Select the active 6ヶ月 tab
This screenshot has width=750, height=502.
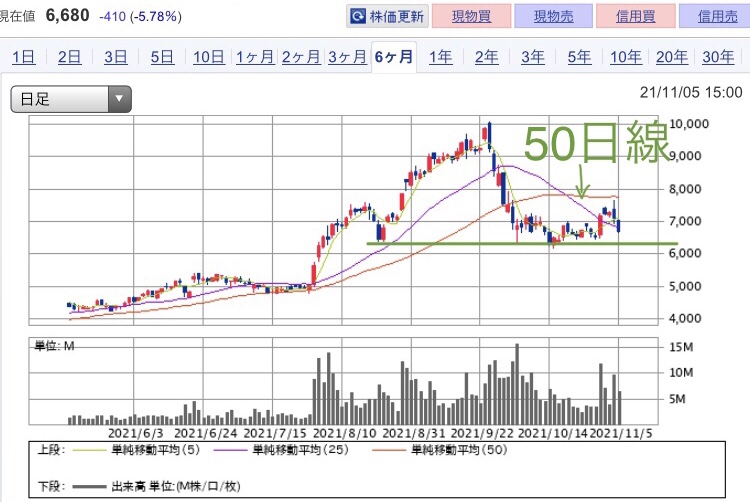click(x=394, y=57)
